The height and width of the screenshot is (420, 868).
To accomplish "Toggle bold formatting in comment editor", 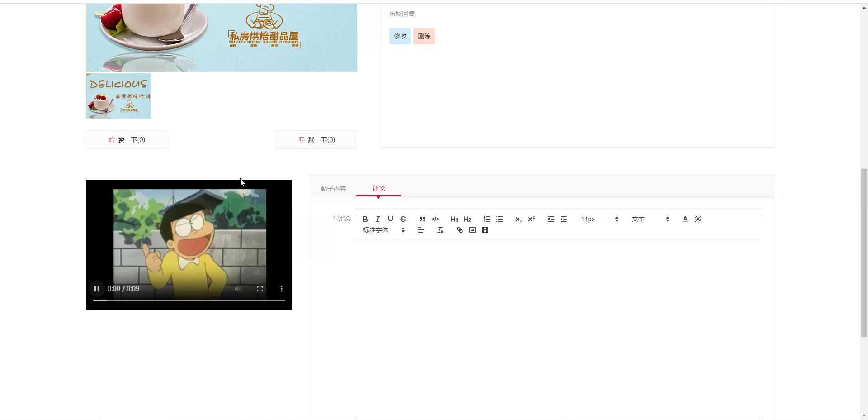I will tap(365, 219).
